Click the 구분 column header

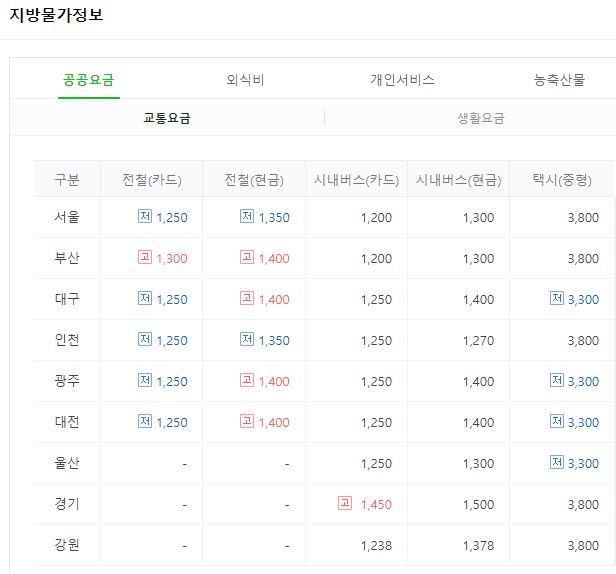[x=67, y=180]
